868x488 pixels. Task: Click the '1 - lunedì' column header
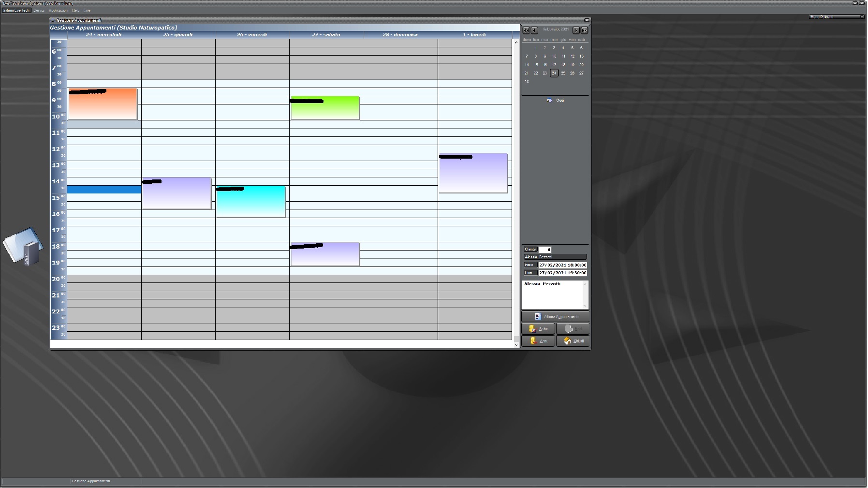[x=474, y=35]
